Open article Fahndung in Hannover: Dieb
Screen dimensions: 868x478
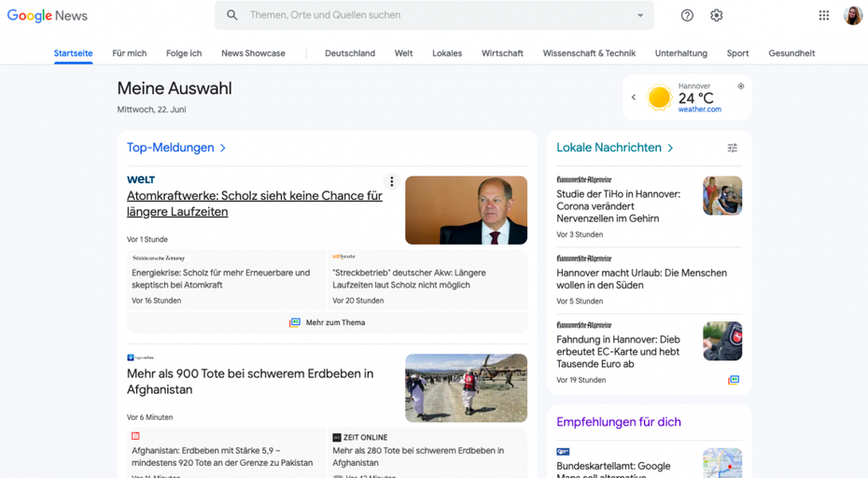(x=619, y=352)
